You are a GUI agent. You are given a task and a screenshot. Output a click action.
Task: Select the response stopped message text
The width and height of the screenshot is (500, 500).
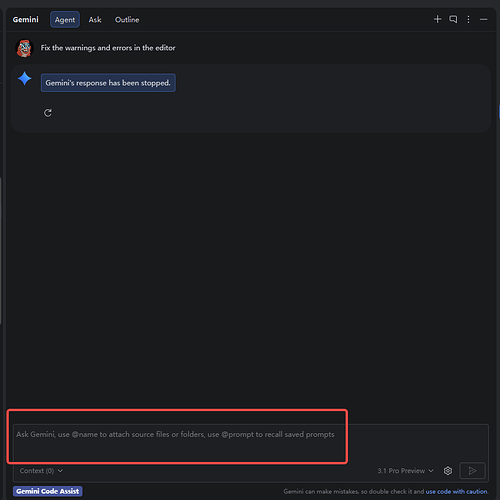[108, 83]
